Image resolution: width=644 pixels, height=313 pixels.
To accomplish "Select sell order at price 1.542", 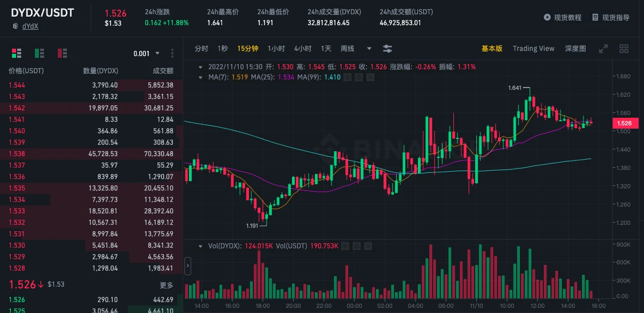I will pos(91,108).
